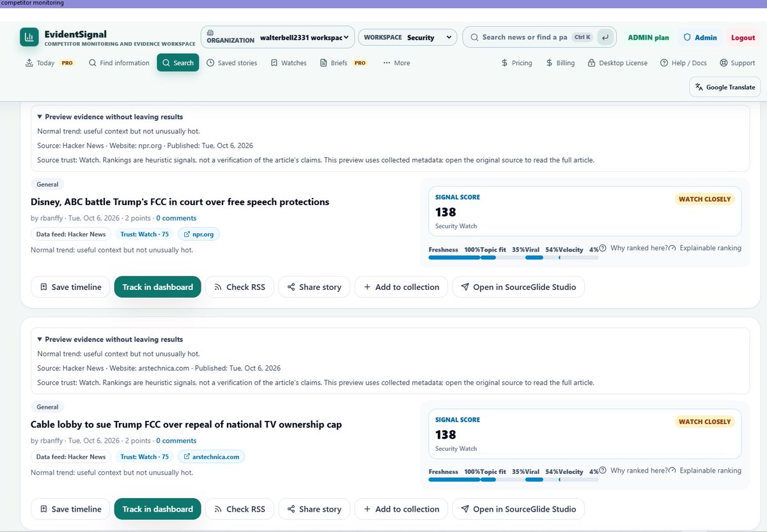Select the Search tab
This screenshot has height=532, width=767.
178,63
